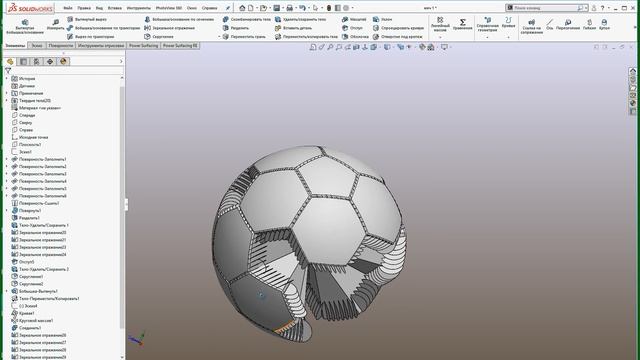Click the Уравнения equations sigma icon
Viewport: 640px width, 360px height.
tap(462, 23)
